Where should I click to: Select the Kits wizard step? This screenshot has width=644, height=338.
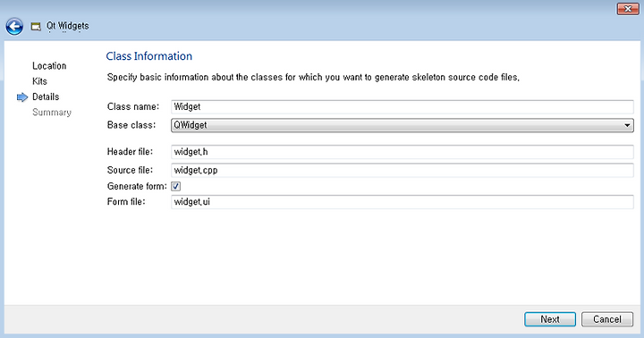coord(40,81)
